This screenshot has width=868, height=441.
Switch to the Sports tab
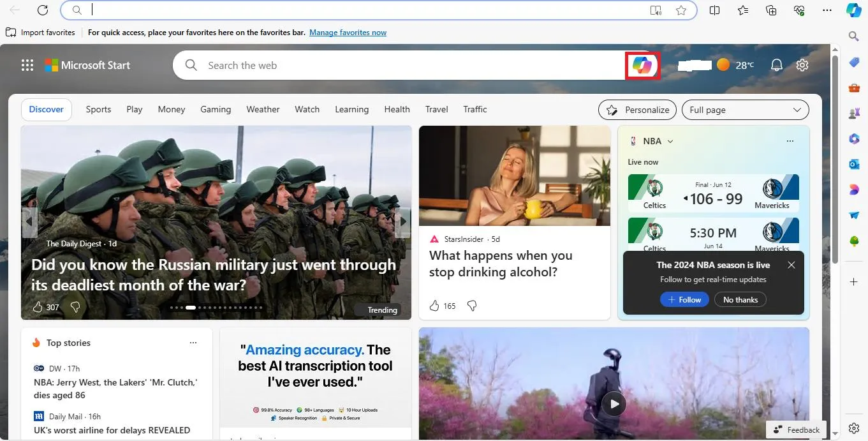pos(98,109)
